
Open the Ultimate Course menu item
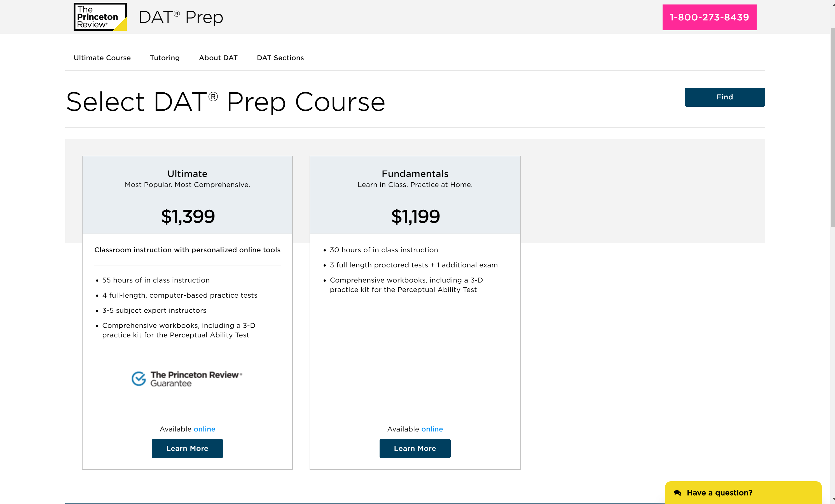click(102, 58)
